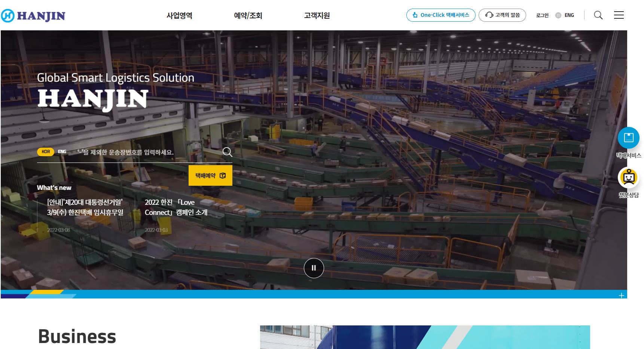This screenshot has height=349, width=644.
Task: Click the 2022-03-03 news date
Action: coord(156,230)
